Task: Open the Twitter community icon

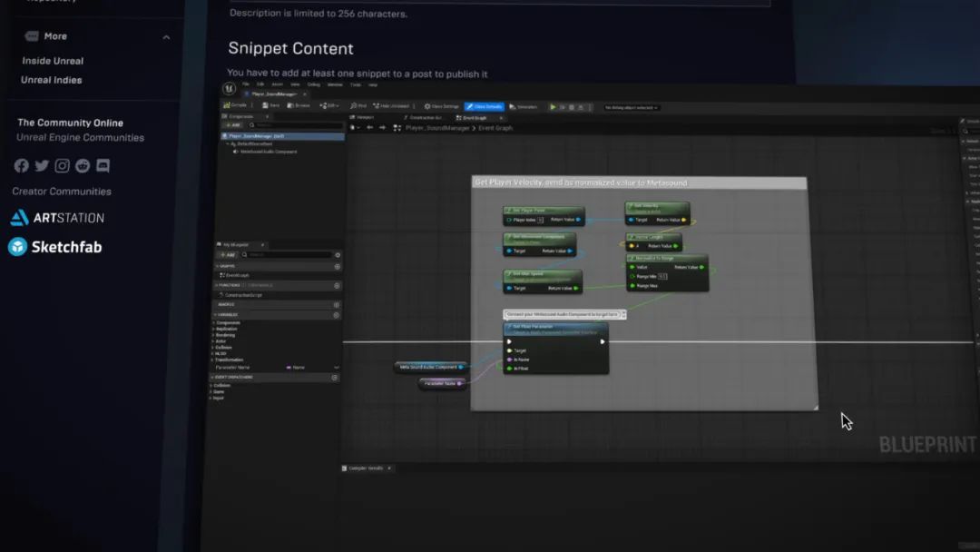Action: tap(42, 165)
